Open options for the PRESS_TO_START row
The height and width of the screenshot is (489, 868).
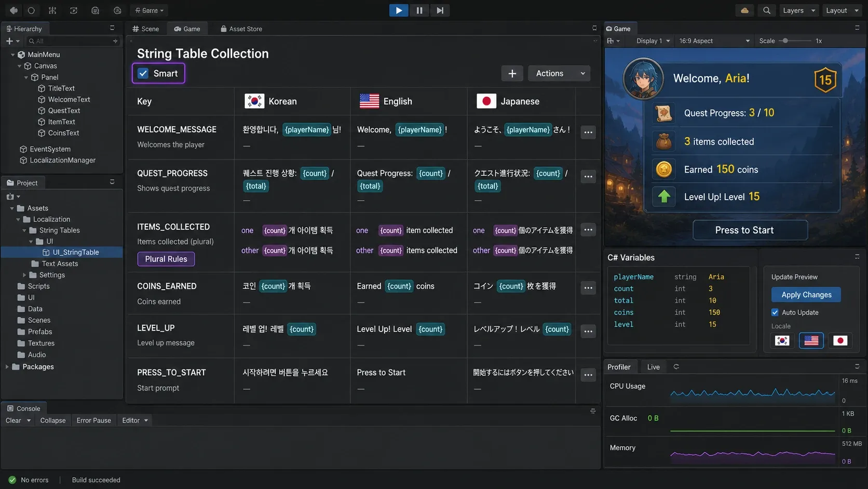click(x=588, y=375)
